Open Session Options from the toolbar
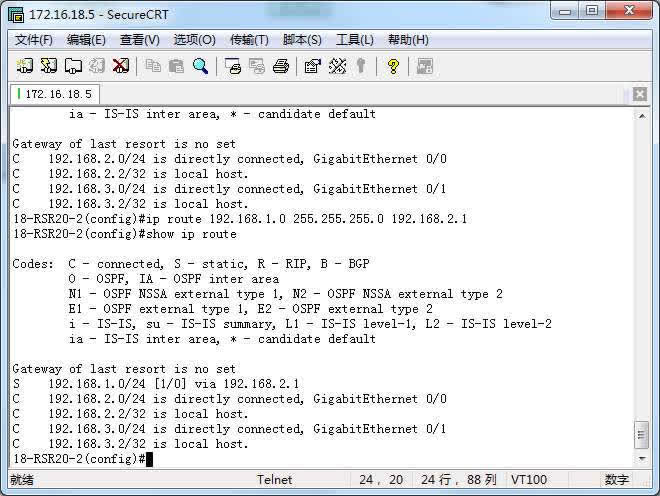Viewport: 660px width, 496px height. pos(312,66)
